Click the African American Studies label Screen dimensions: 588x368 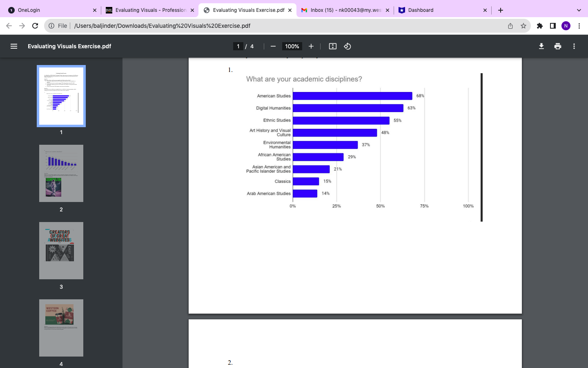tap(274, 157)
